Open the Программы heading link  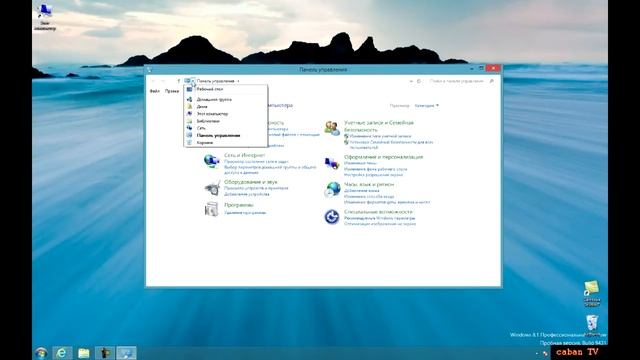pyautogui.click(x=239, y=205)
